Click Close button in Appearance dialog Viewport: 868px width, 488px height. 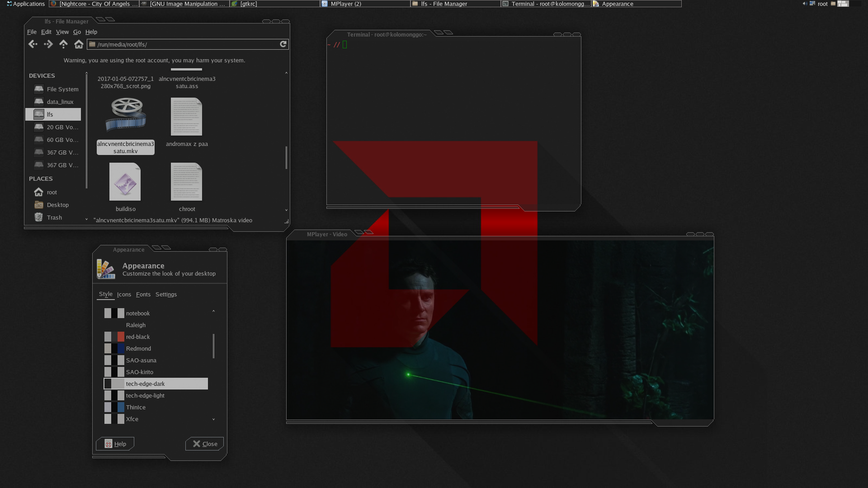click(204, 444)
